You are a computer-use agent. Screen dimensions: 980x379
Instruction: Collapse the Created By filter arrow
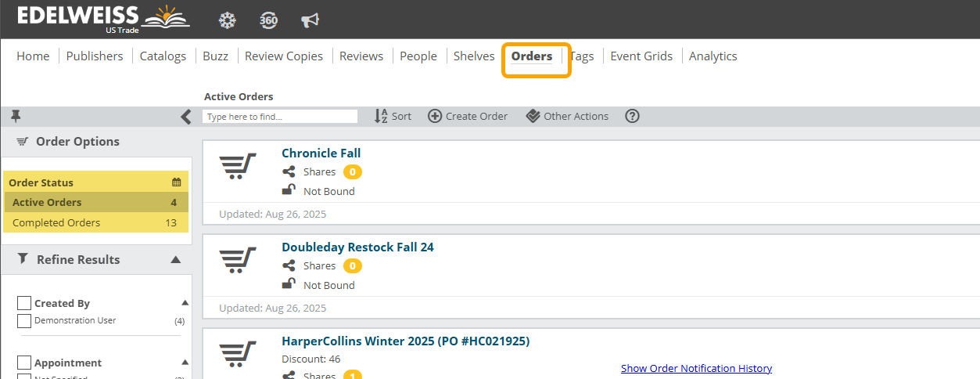185,302
